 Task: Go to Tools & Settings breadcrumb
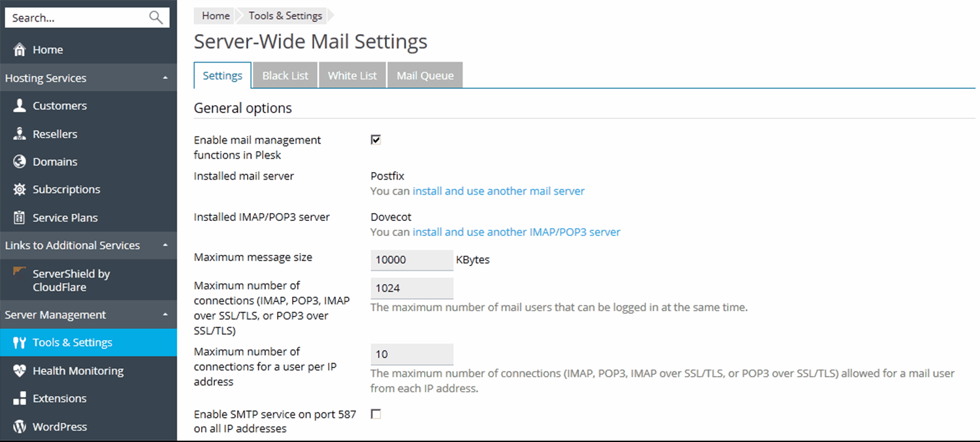click(286, 16)
